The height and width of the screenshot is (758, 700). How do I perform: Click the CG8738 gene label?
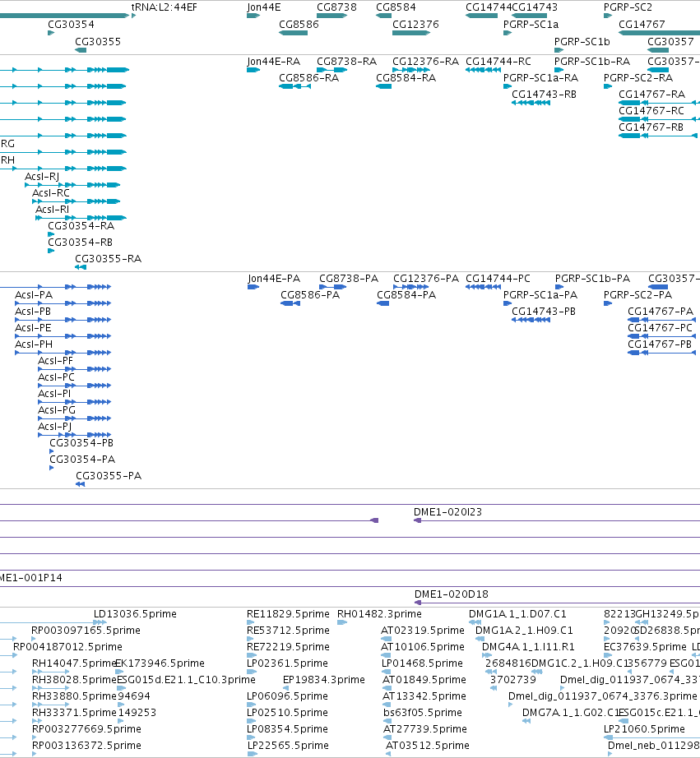coord(336,7)
